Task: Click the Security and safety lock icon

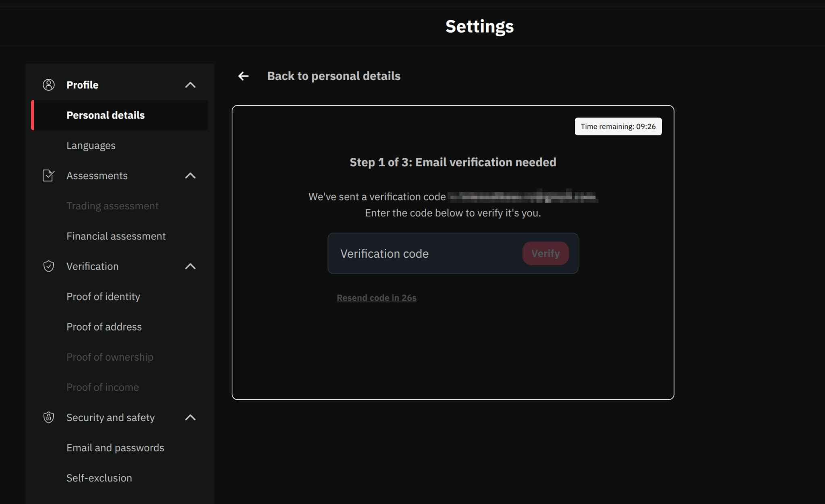Action: tap(49, 417)
